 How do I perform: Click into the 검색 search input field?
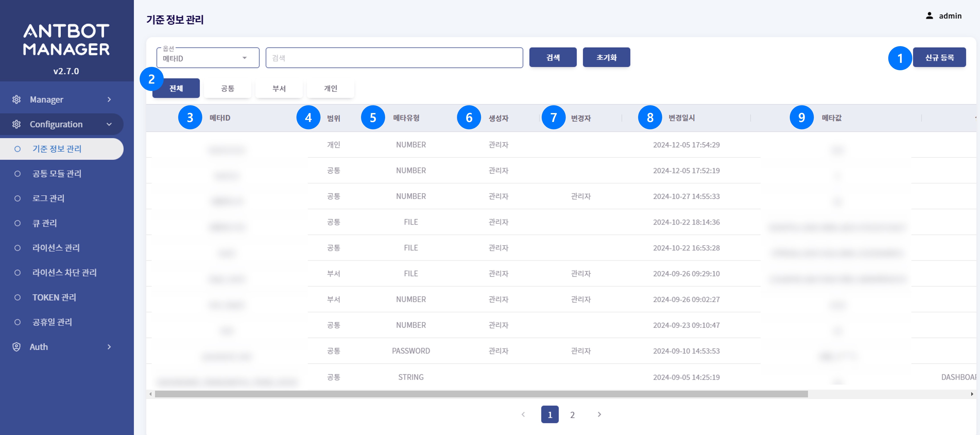coord(394,58)
